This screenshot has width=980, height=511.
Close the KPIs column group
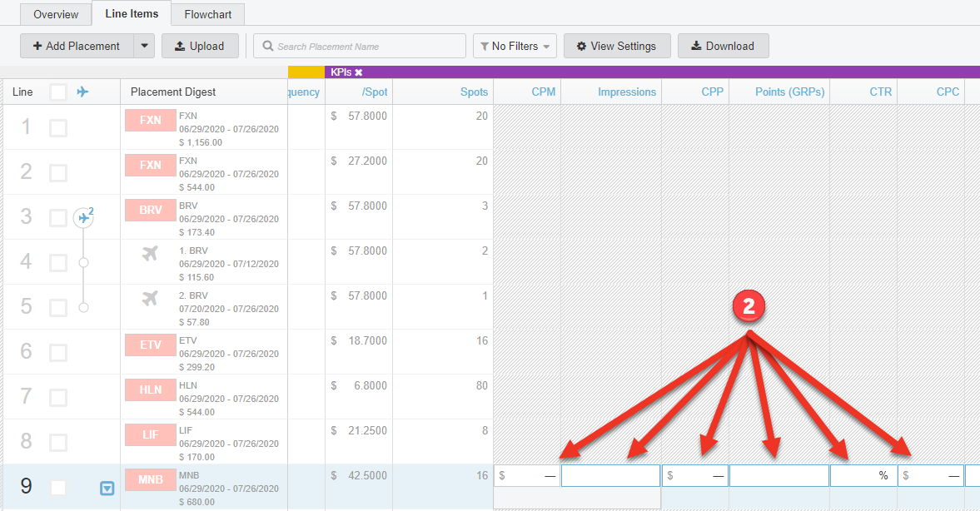coord(359,72)
